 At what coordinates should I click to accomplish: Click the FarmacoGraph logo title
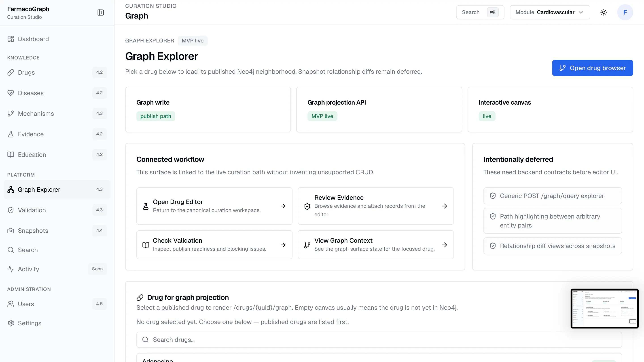pos(28,9)
